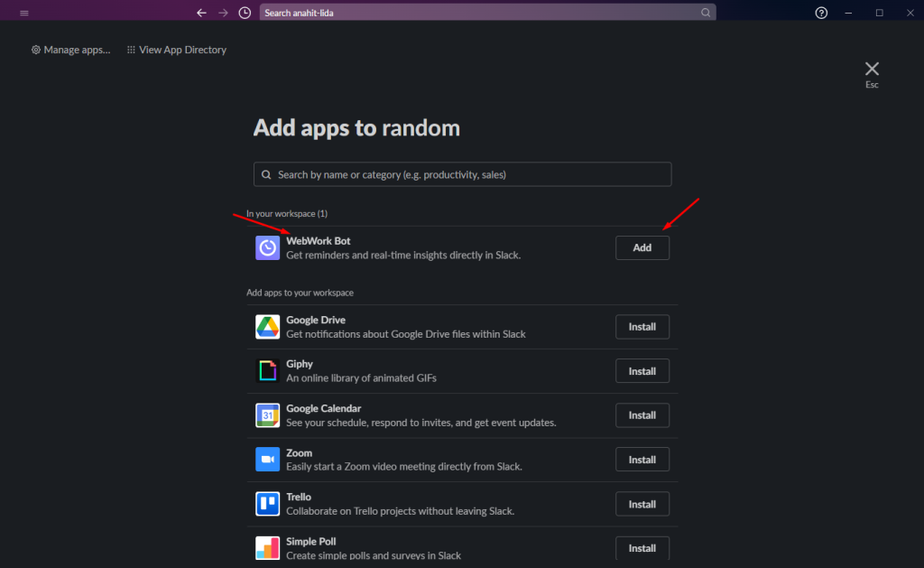Click the Google Drive app icon

[267, 327]
